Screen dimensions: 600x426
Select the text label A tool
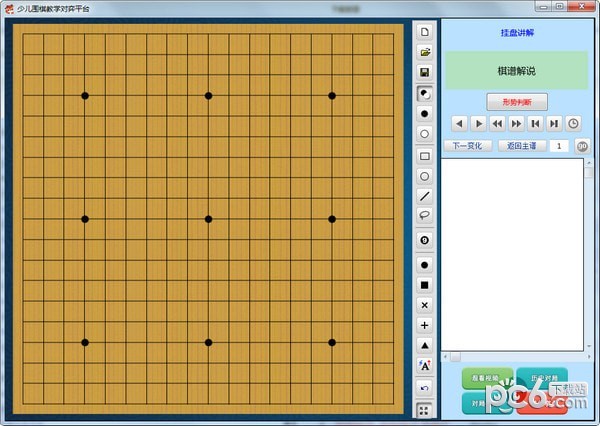pyautogui.click(x=424, y=366)
